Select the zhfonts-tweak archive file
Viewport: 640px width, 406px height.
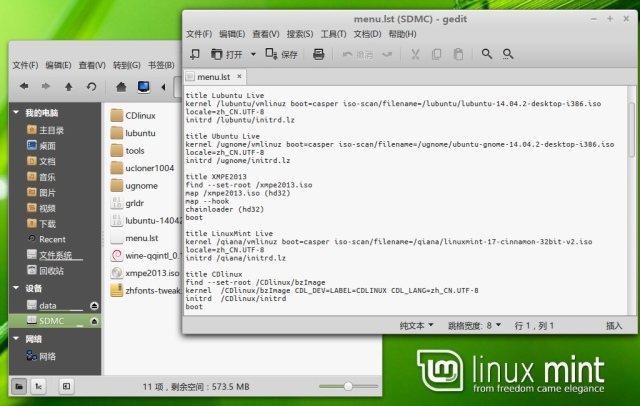tap(146, 291)
